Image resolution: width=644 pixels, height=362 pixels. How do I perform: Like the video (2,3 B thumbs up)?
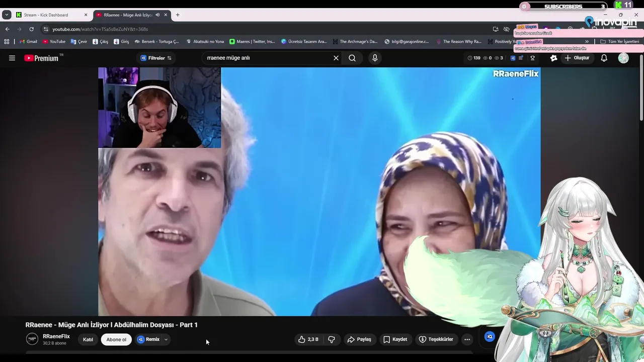[308, 339]
